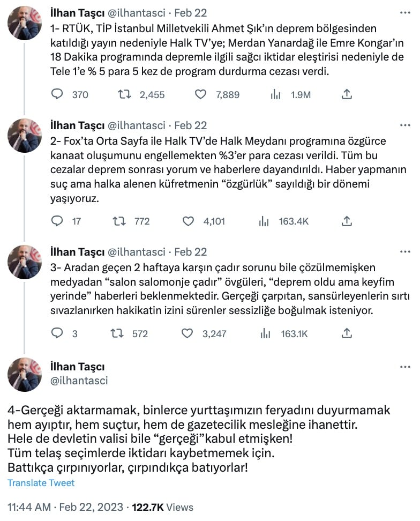Like the second tweet with 4,101 likes

click(x=188, y=221)
